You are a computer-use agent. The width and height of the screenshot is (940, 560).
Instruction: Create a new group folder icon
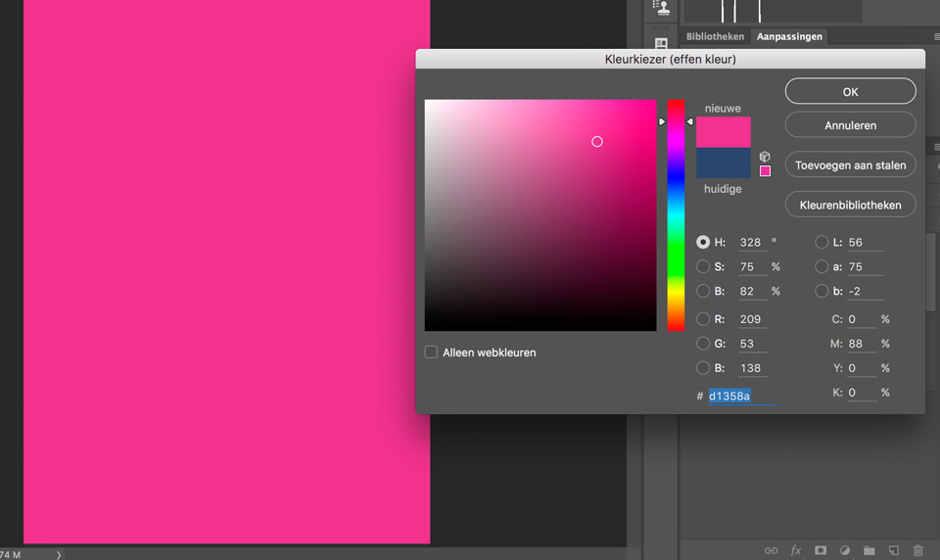coord(869,550)
